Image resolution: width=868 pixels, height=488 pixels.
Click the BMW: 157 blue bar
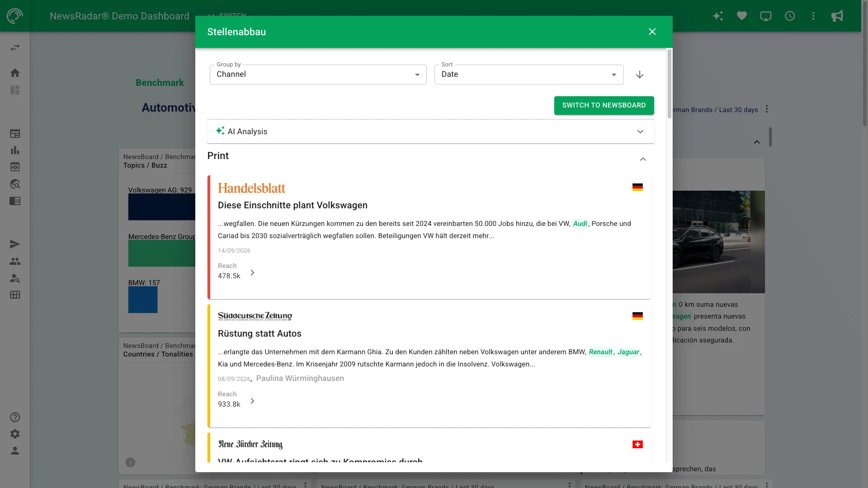pyautogui.click(x=143, y=300)
